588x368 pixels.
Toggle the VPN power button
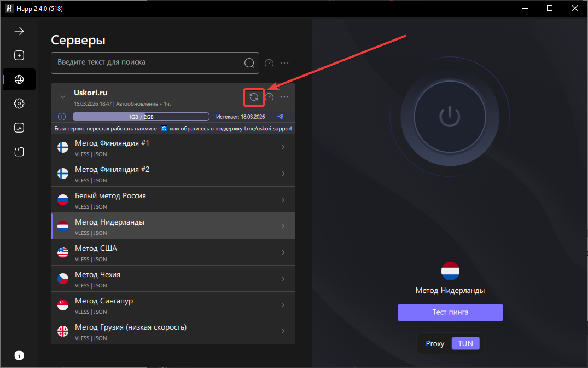pos(449,116)
